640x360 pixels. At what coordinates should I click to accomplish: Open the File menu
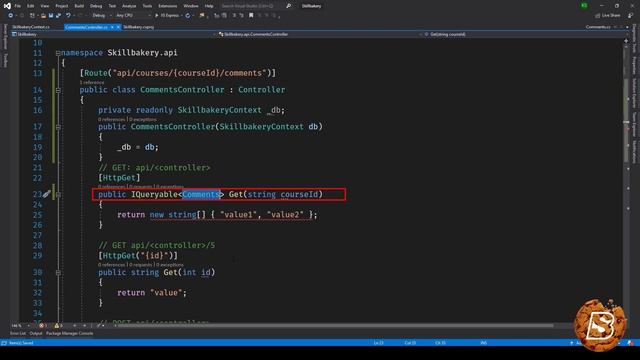coord(18,6)
